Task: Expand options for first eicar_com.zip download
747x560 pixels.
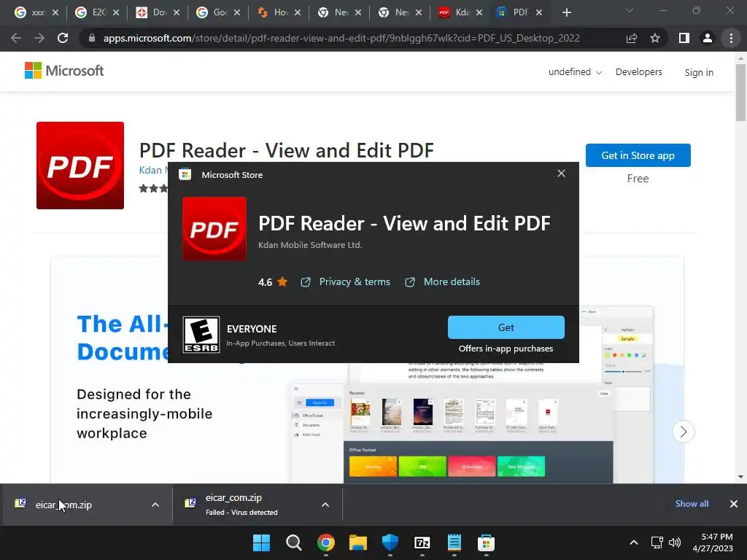Action: pos(155,505)
